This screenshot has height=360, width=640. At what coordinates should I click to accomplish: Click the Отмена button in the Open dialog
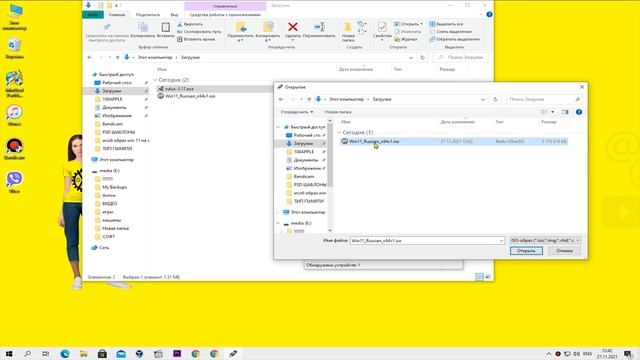564,251
